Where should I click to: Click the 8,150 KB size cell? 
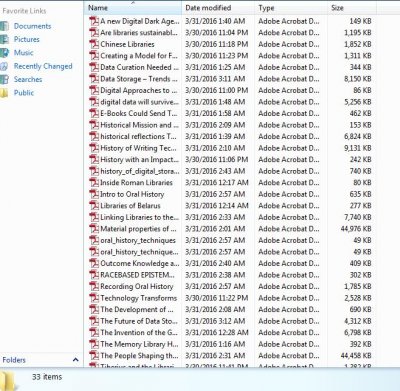tap(358, 79)
